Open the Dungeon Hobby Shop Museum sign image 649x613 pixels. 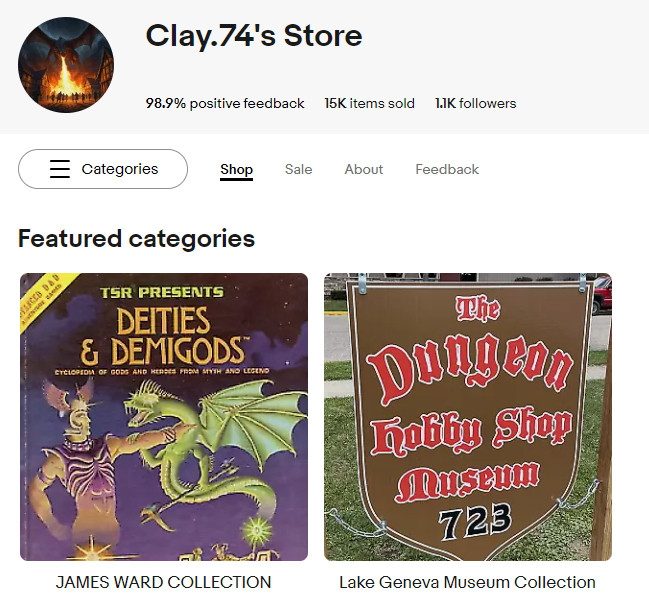pyautogui.click(x=468, y=417)
